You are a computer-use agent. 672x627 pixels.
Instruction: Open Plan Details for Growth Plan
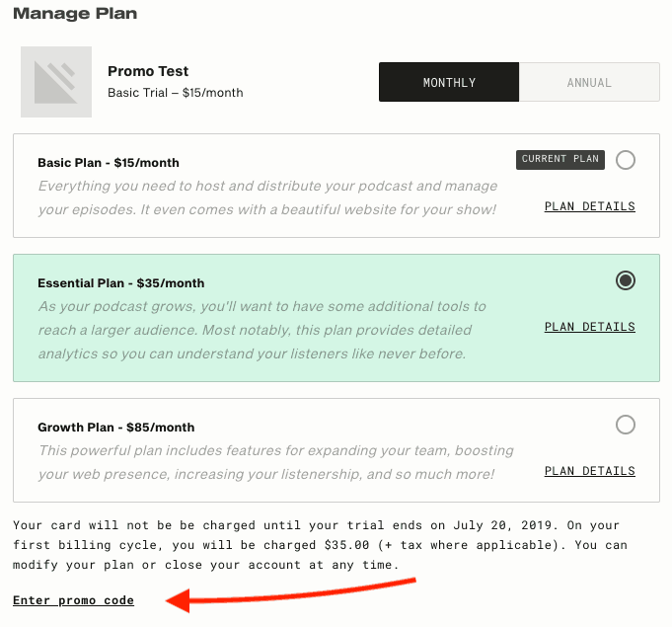(x=590, y=471)
